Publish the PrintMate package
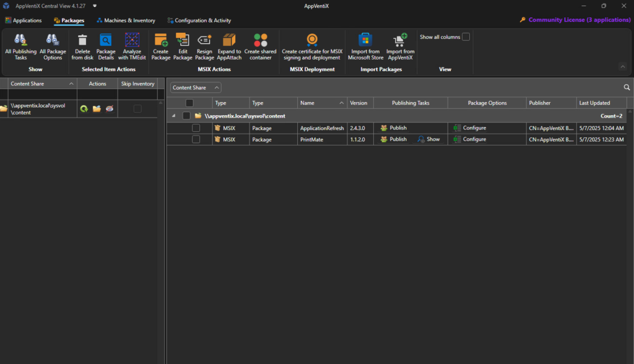 pyautogui.click(x=393, y=139)
